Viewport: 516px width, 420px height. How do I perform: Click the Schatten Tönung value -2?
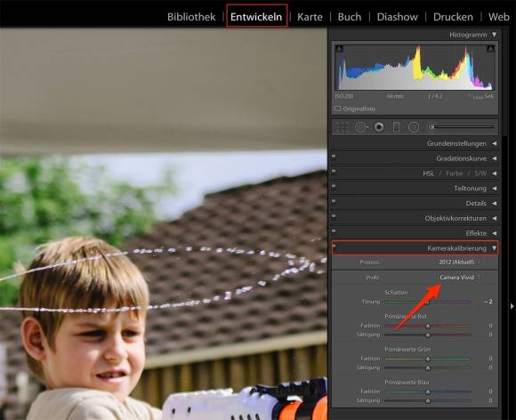pos(488,302)
